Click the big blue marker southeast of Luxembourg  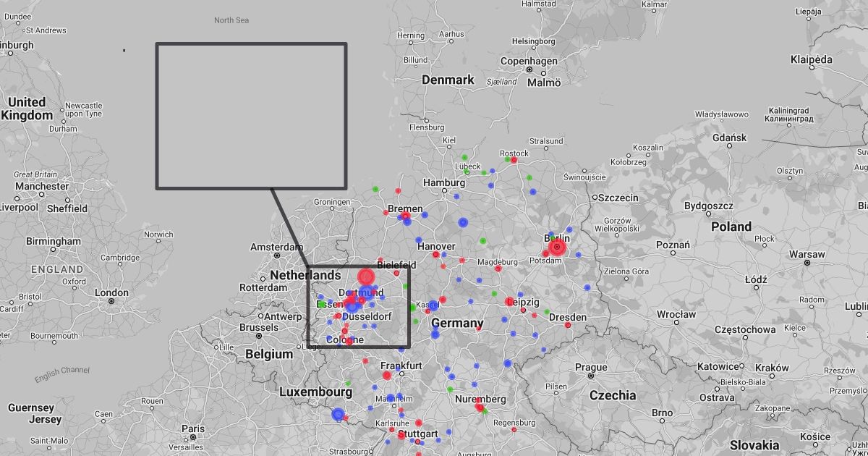(x=338, y=414)
